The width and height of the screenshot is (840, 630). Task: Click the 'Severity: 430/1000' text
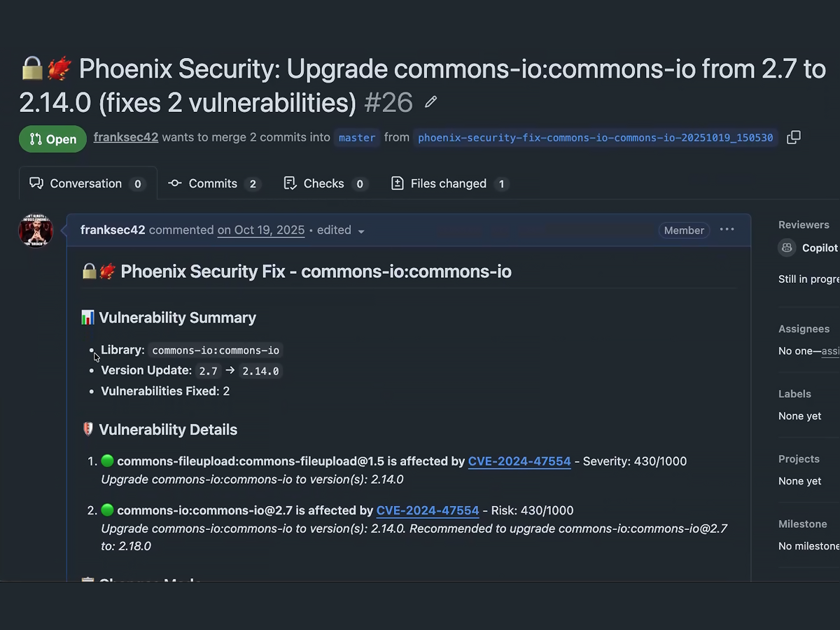point(635,461)
